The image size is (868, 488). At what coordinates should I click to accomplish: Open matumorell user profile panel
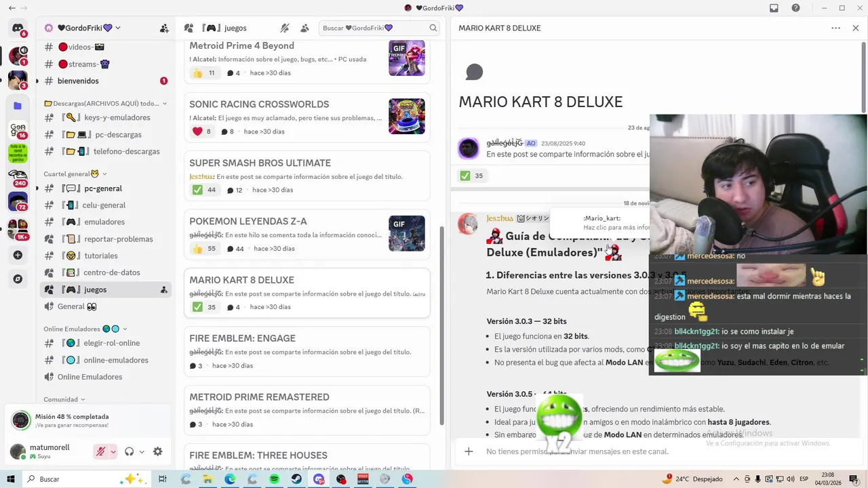click(49, 451)
